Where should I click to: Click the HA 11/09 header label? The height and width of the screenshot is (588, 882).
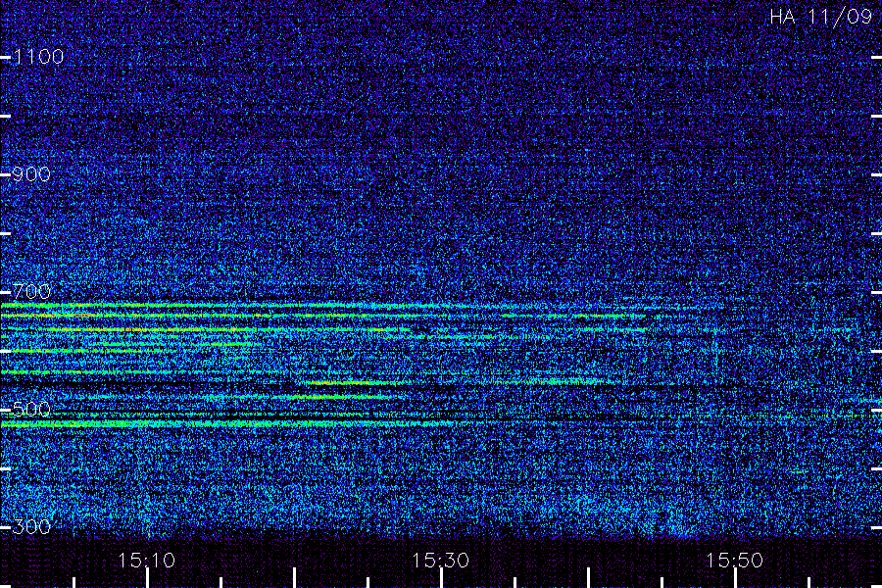[820, 17]
